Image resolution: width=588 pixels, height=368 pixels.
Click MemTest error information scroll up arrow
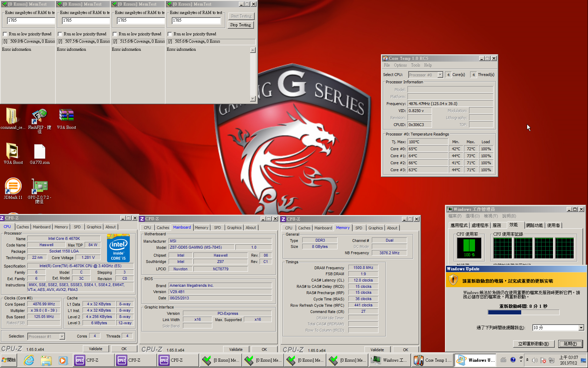click(253, 50)
